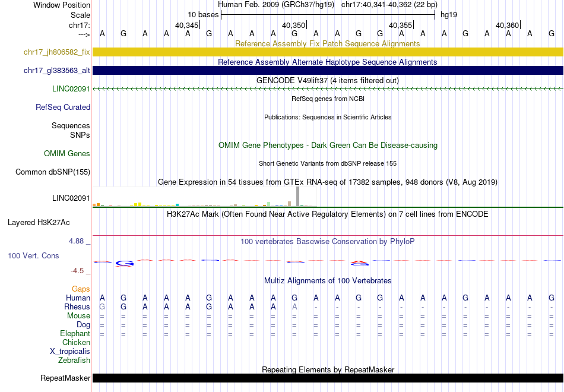Click the 4.88 upper conservation scale value

pos(76,241)
